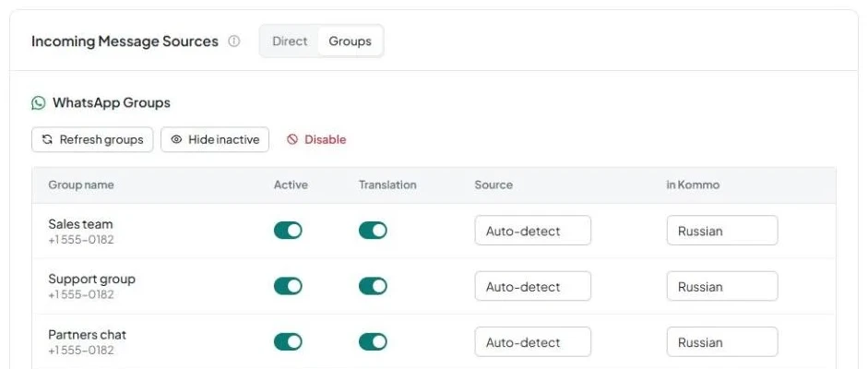
Task: Click the Active column header
Action: point(291,184)
